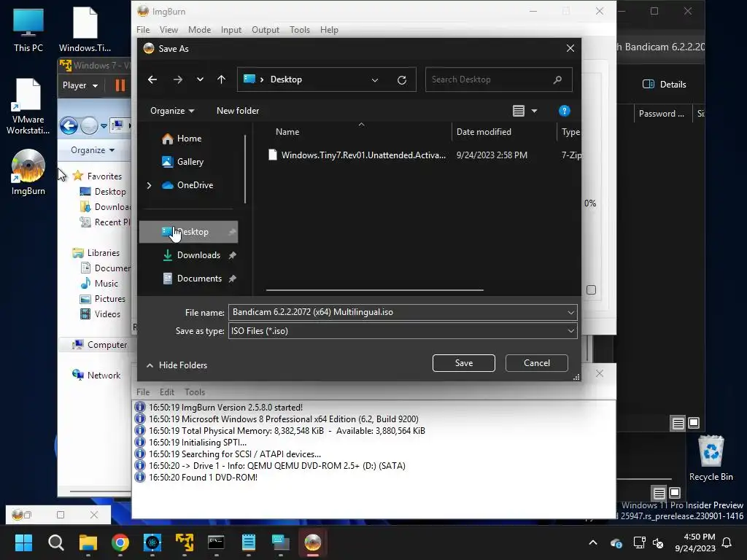Screen dimensions: 747x560
Task: Open VMware app on taskbar
Action: (x=185, y=542)
